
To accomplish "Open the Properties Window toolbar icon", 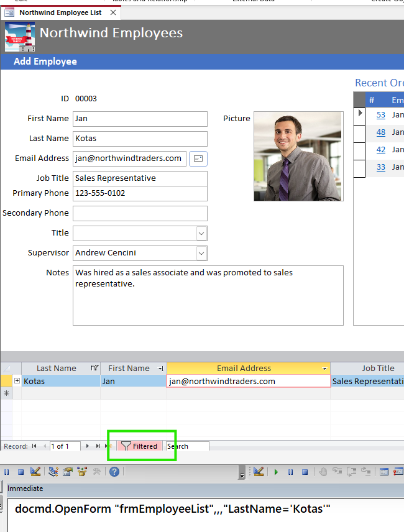I will click(x=68, y=472).
